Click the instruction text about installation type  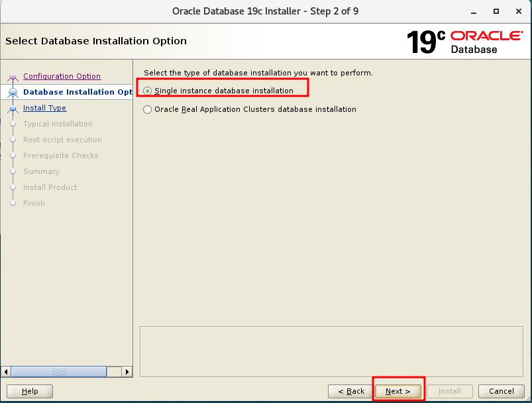[258, 73]
